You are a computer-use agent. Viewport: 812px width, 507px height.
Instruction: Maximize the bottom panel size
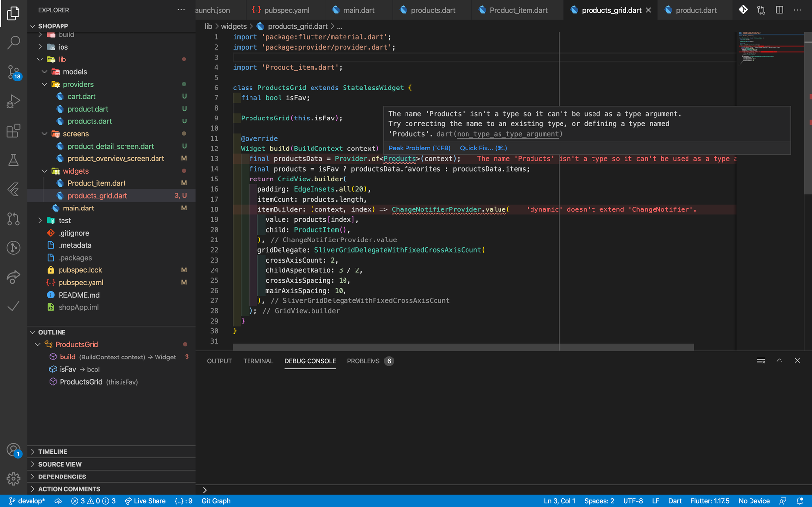point(779,361)
